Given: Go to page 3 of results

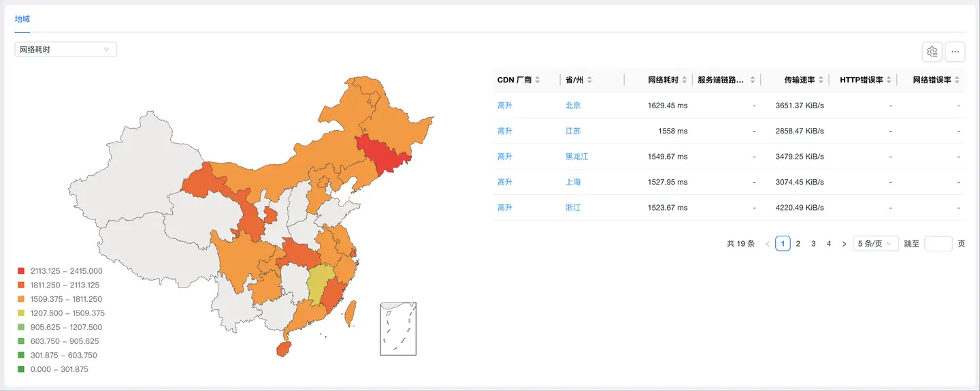Looking at the screenshot, I should [813, 244].
